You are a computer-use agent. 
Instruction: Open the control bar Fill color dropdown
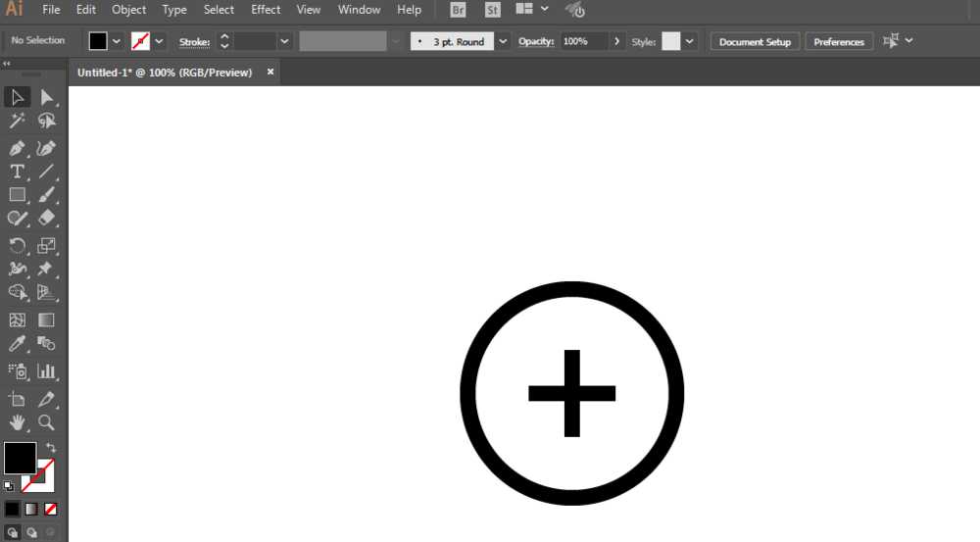point(117,42)
